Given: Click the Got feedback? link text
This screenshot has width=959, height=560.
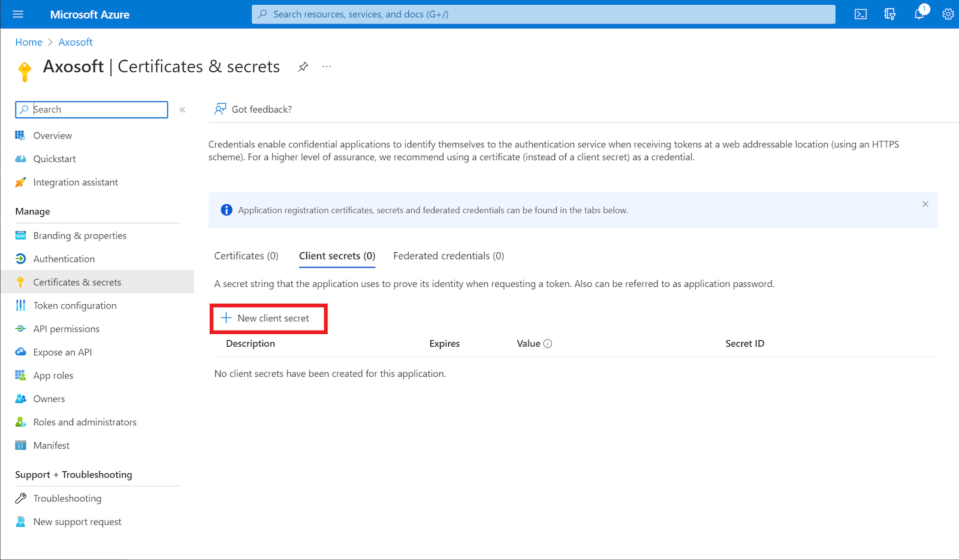Looking at the screenshot, I should tap(262, 110).
